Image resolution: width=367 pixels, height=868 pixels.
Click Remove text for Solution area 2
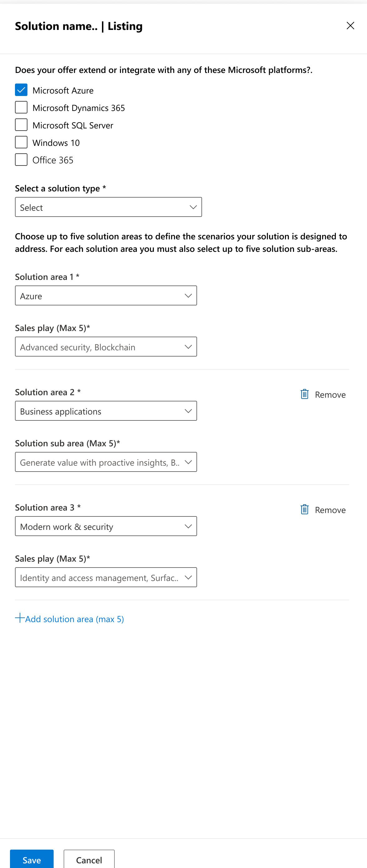[x=330, y=395]
